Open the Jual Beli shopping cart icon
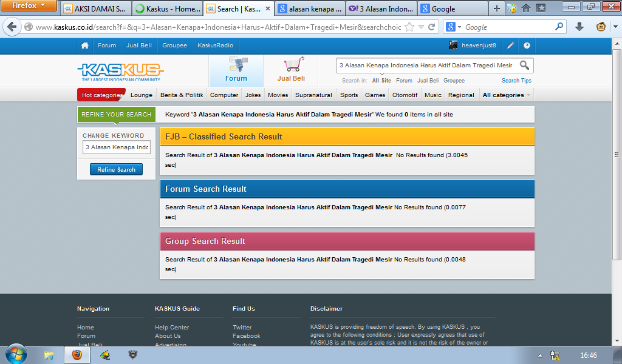The height and width of the screenshot is (364, 622). click(294, 64)
